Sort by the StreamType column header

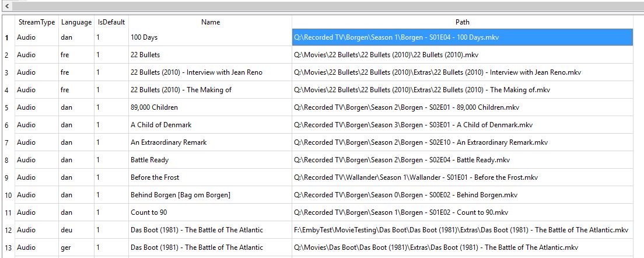pyautogui.click(x=36, y=22)
